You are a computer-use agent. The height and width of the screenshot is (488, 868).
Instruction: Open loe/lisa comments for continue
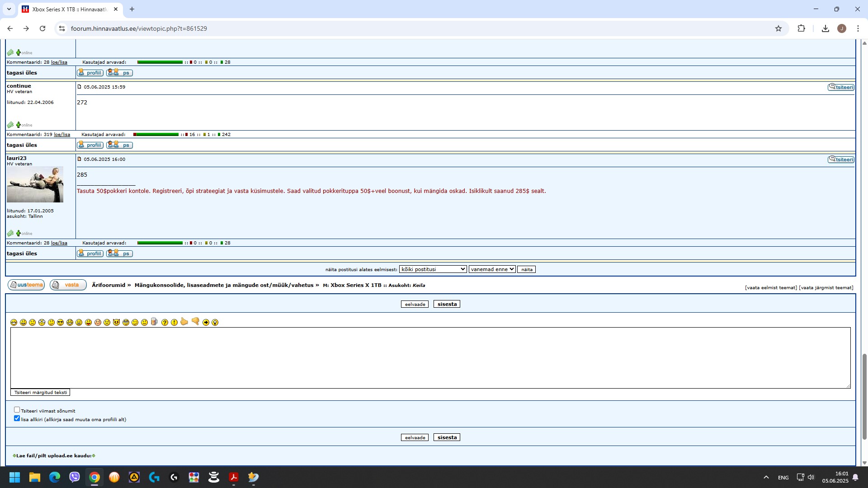click(62, 135)
